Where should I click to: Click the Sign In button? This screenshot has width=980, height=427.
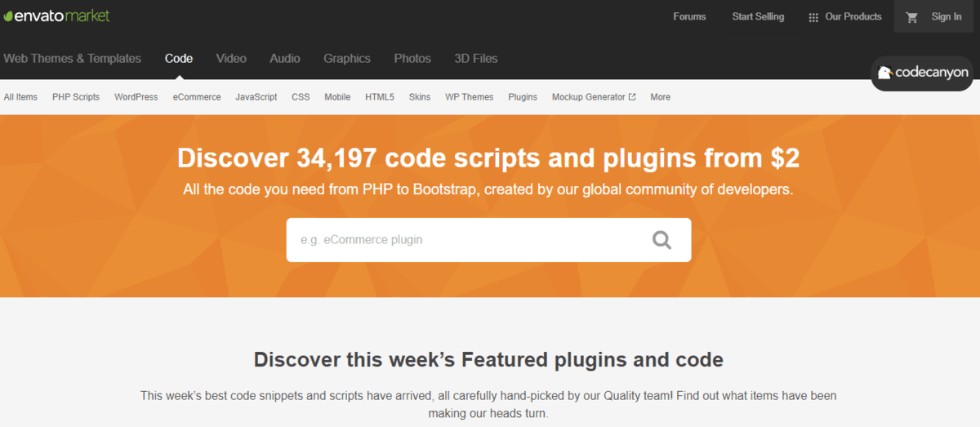click(x=947, y=16)
